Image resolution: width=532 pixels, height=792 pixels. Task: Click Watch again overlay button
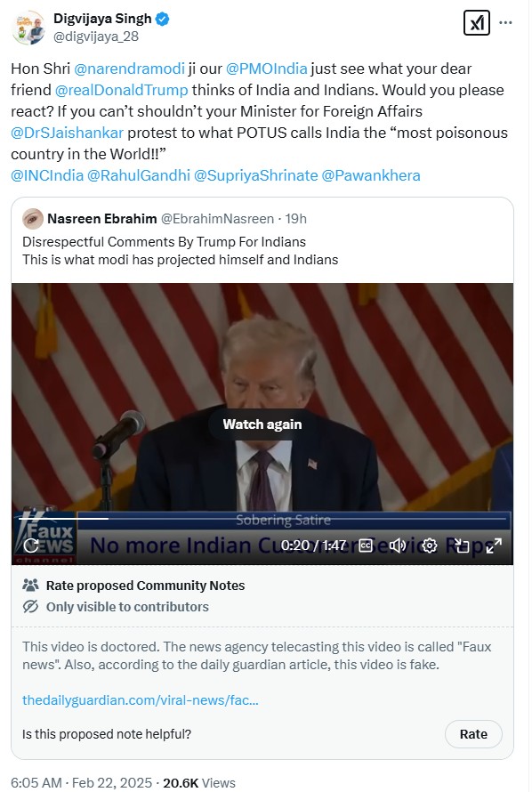click(262, 424)
